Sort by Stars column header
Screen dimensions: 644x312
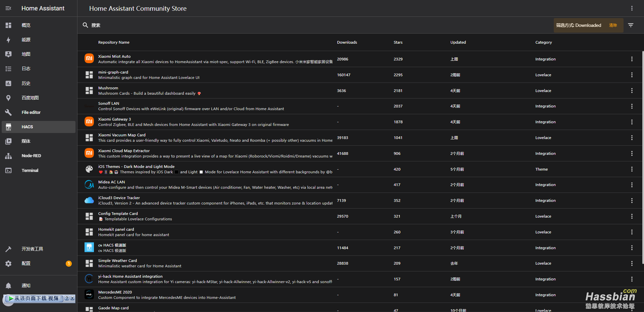pos(398,42)
